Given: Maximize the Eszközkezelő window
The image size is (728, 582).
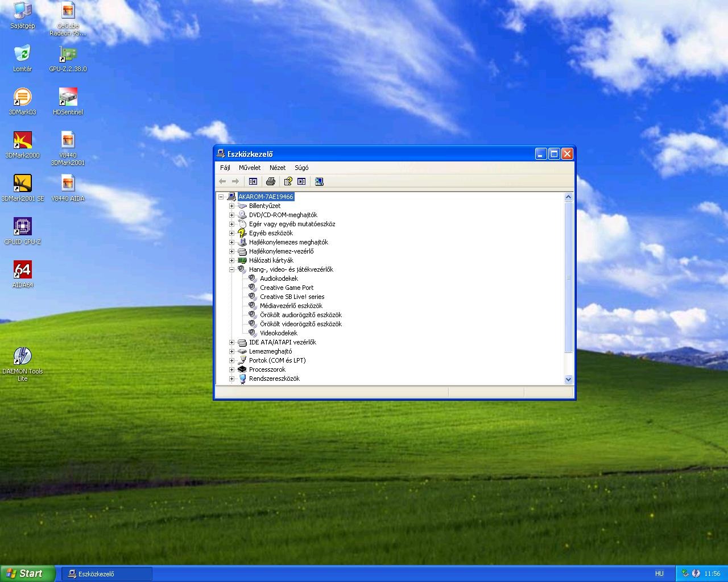Looking at the screenshot, I should (x=554, y=154).
